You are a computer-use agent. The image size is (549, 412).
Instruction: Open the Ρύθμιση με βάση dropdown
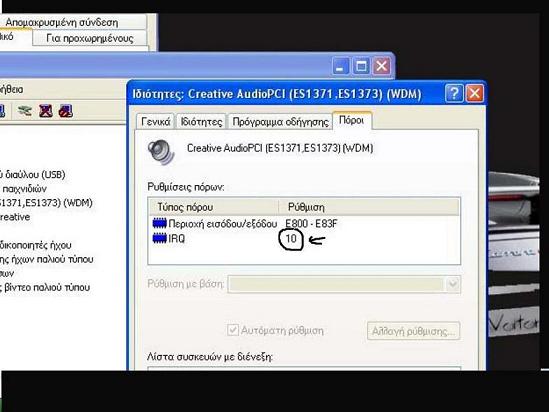click(x=453, y=284)
